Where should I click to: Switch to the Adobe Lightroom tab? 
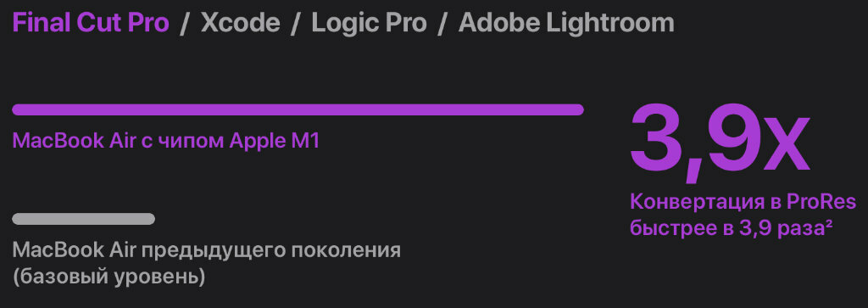tap(566, 23)
